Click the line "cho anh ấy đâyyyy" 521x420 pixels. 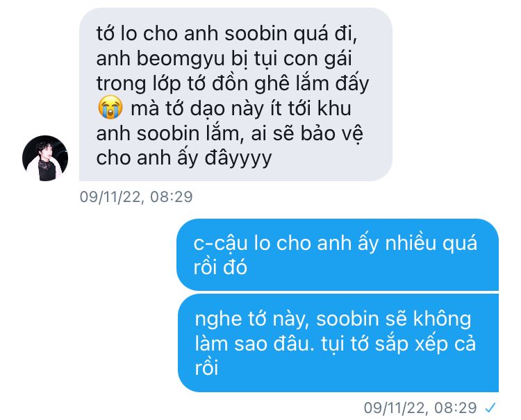184,158
